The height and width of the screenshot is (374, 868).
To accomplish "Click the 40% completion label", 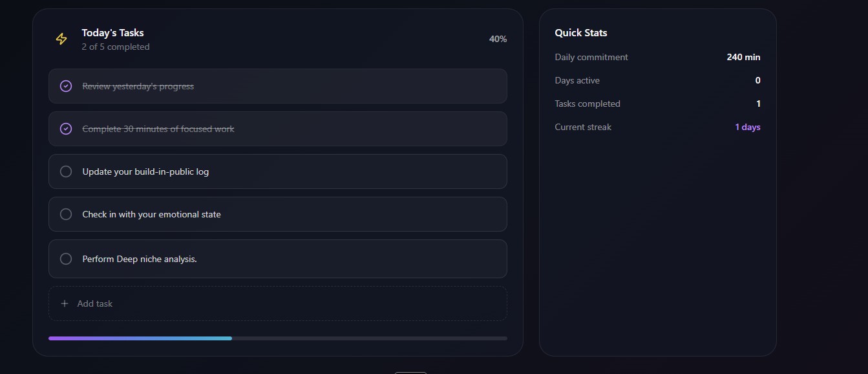I will [498, 39].
